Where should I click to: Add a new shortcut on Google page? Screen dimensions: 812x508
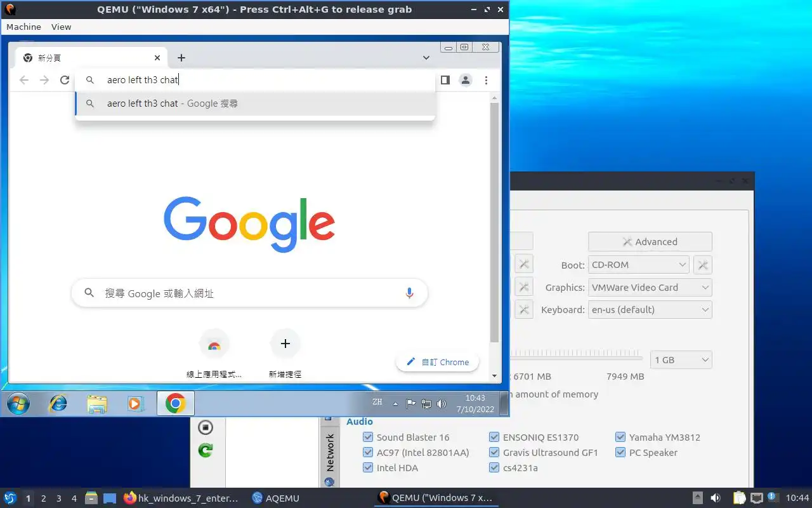tap(285, 344)
